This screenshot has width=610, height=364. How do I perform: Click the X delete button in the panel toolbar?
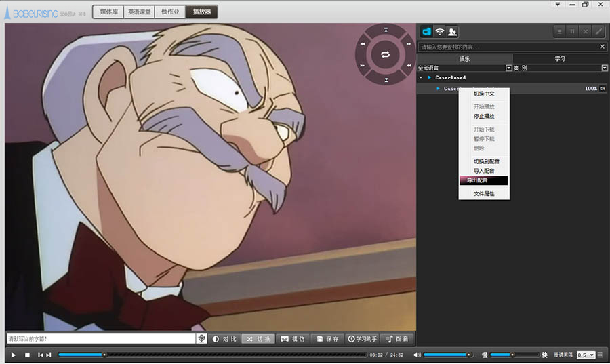point(585,31)
